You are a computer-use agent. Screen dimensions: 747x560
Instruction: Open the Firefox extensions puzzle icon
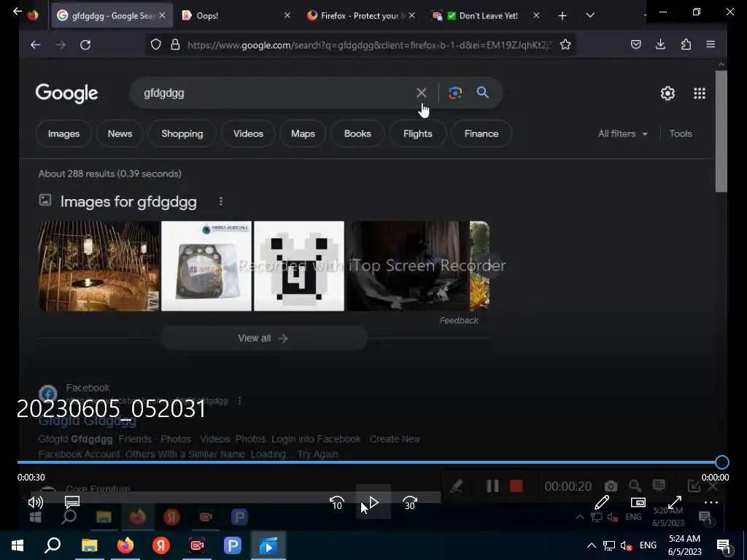point(686,44)
